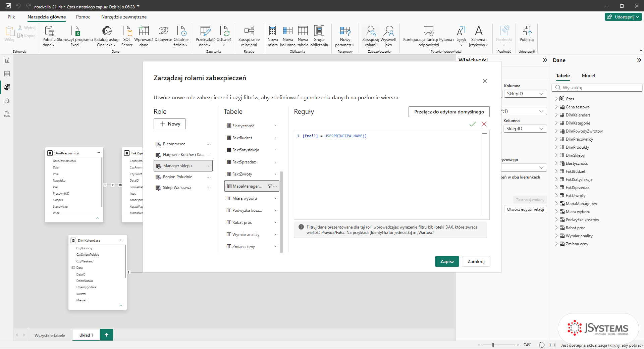The width and height of the screenshot is (644, 349).
Task: Expand DimKalendarz table in Dane pane
Action: click(x=556, y=115)
